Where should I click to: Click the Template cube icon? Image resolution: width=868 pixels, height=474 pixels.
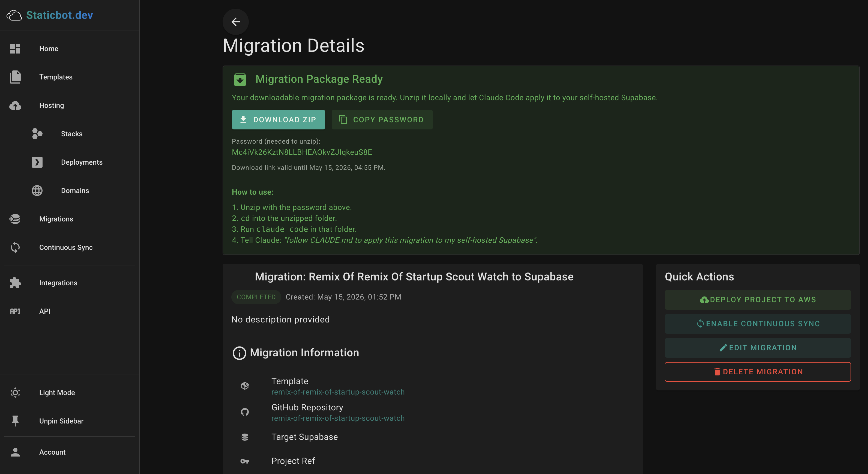pos(245,386)
